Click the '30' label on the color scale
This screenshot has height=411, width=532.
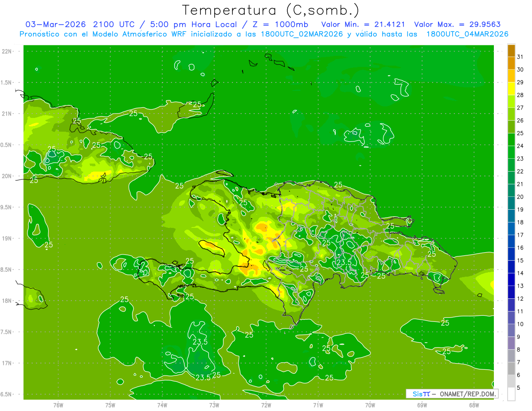[x=520, y=70]
